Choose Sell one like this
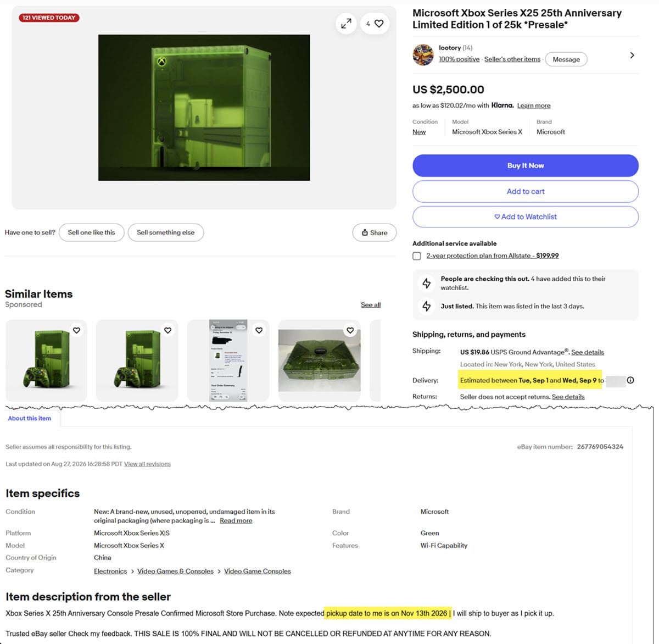 92,232
